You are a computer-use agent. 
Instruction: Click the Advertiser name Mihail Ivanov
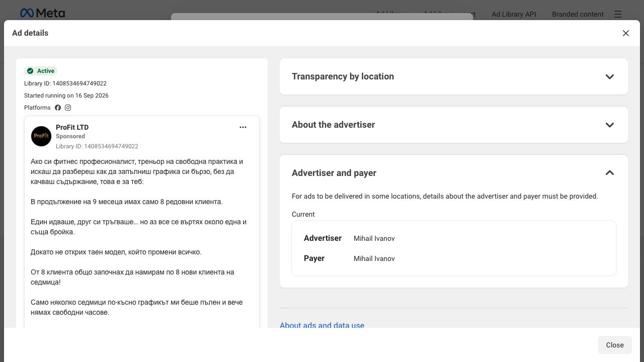tap(374, 238)
